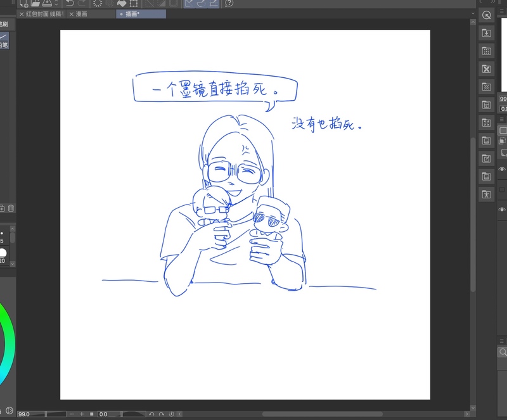The width and height of the screenshot is (507, 420).
Task: Toggle lower layer eye visibility
Action: 502,210
